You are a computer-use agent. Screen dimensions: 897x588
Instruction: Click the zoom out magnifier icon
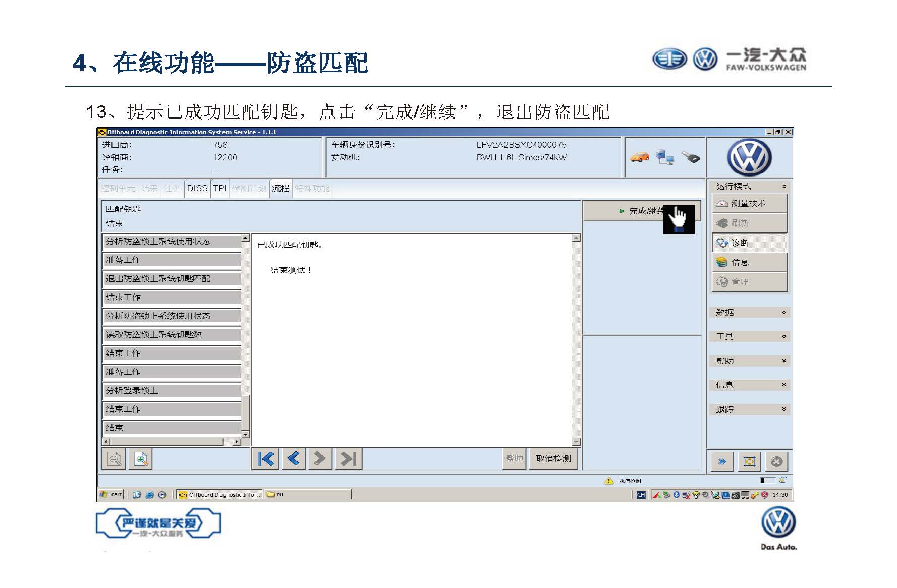point(114,459)
